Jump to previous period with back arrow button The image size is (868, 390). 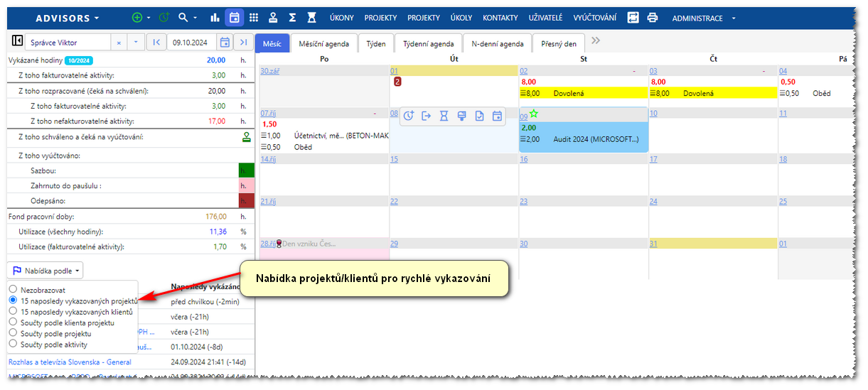(156, 43)
